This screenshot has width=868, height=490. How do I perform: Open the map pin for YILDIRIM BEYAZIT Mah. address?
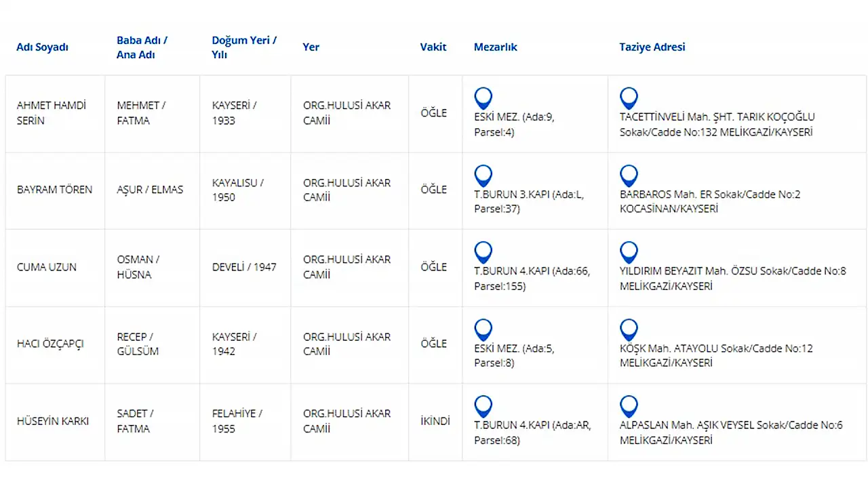(629, 253)
